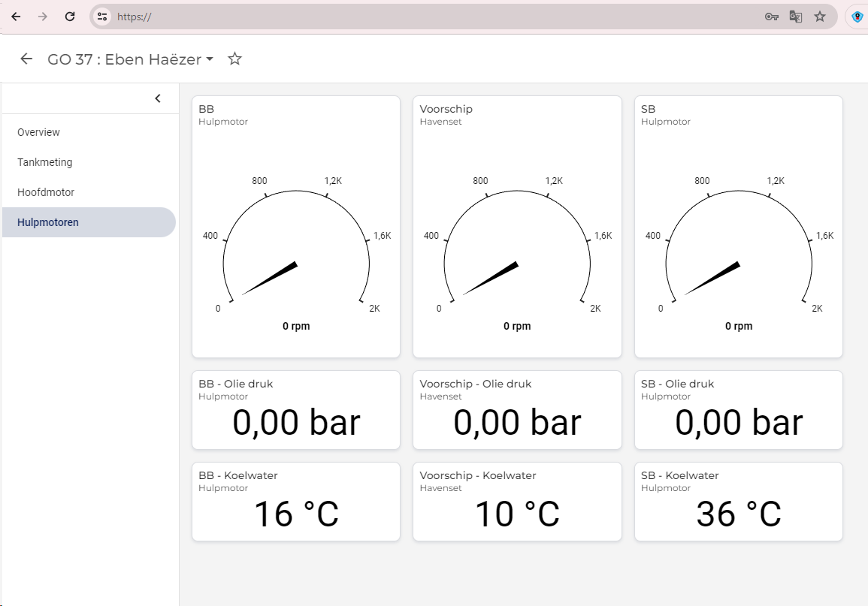
Task: Click the Voorschip Havenset rpm gauge
Action: point(517,248)
